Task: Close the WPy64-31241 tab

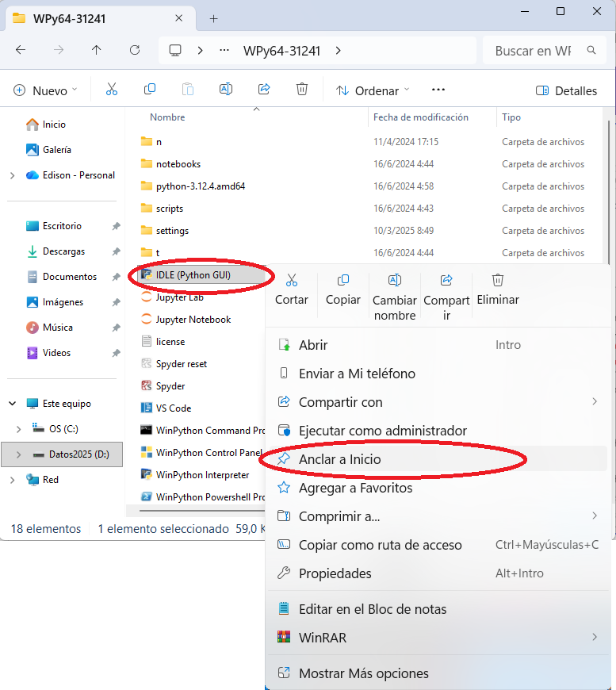Action: click(178, 18)
